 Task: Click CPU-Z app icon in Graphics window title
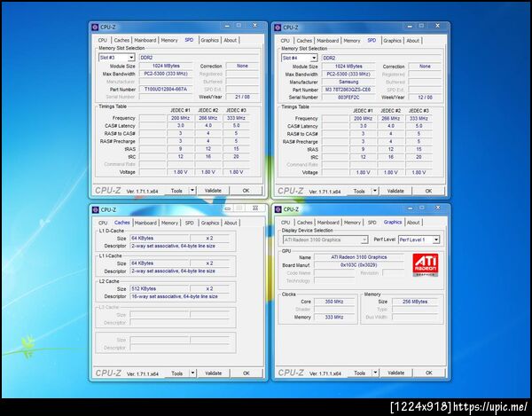[278, 209]
